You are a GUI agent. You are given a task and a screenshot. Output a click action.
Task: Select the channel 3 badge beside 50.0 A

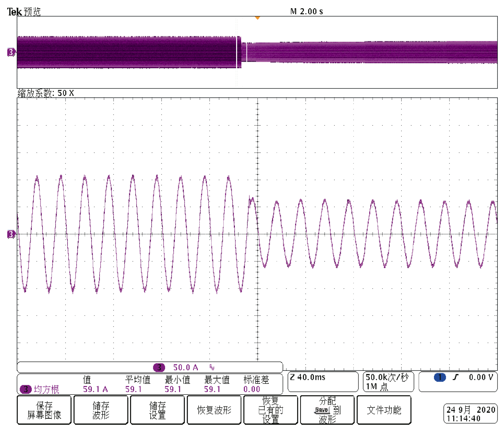[159, 367]
